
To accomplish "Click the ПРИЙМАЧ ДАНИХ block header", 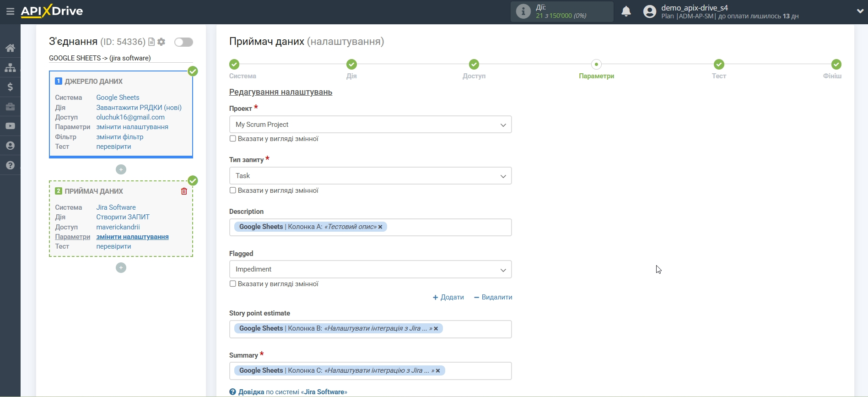I will 94,191.
